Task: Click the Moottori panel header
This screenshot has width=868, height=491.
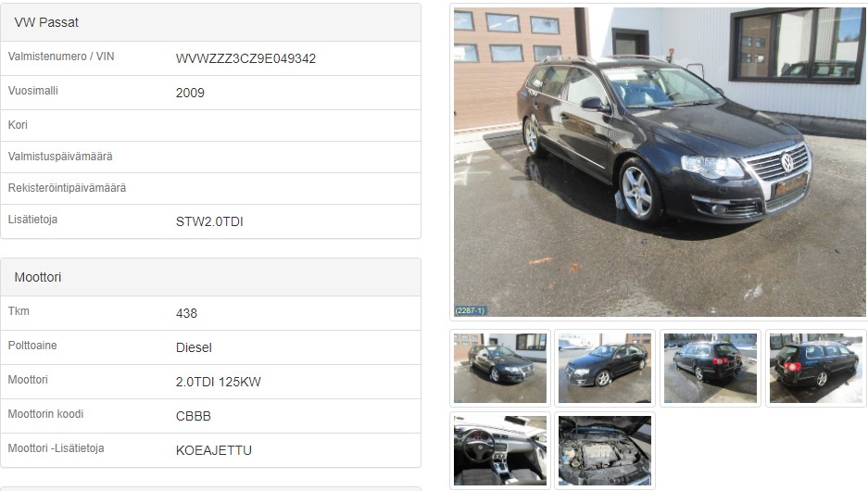Action: (210, 277)
